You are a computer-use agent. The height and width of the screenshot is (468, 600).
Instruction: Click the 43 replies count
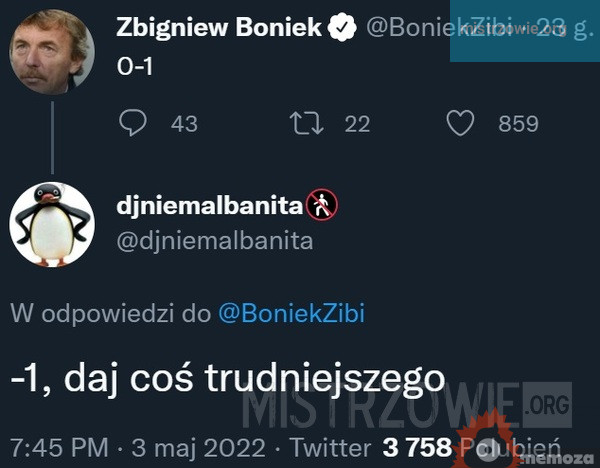pos(184,123)
